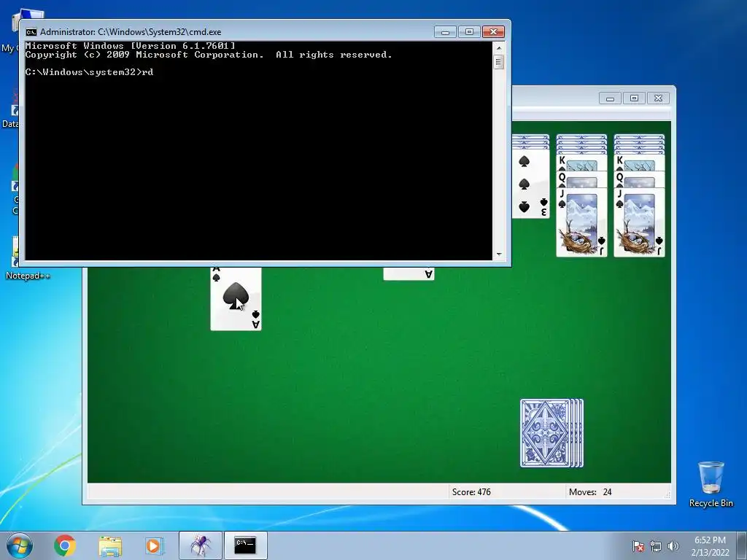Select the Ace of spades card in Solitaire
Screen dimensions: 747x560
[236, 299]
